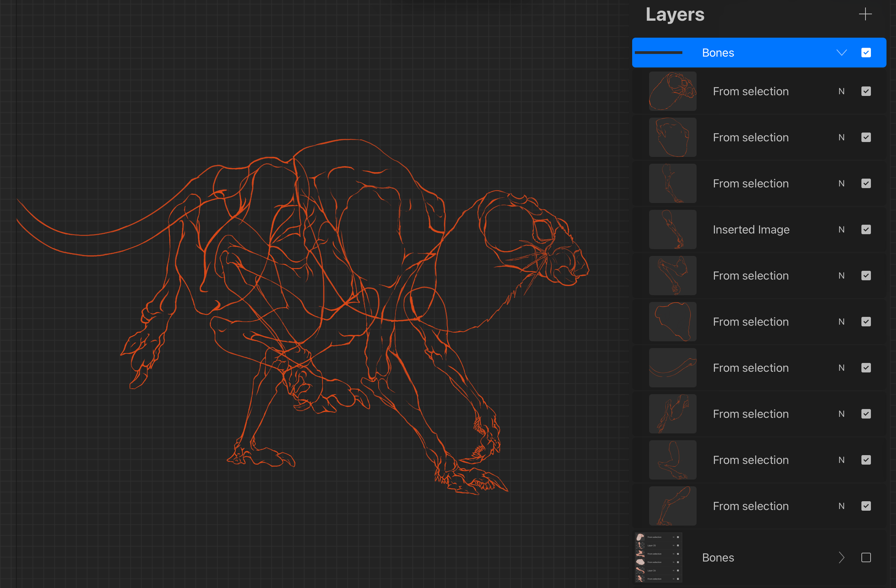Collapse the Bones group using its chevron

[x=842, y=52]
